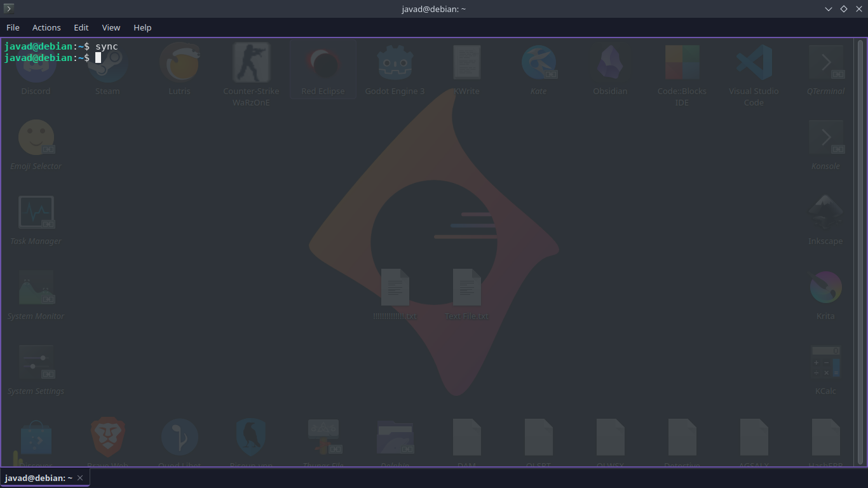868x488 pixels.
Task: Click the 'sync' command text in terminal
Action: click(107, 46)
